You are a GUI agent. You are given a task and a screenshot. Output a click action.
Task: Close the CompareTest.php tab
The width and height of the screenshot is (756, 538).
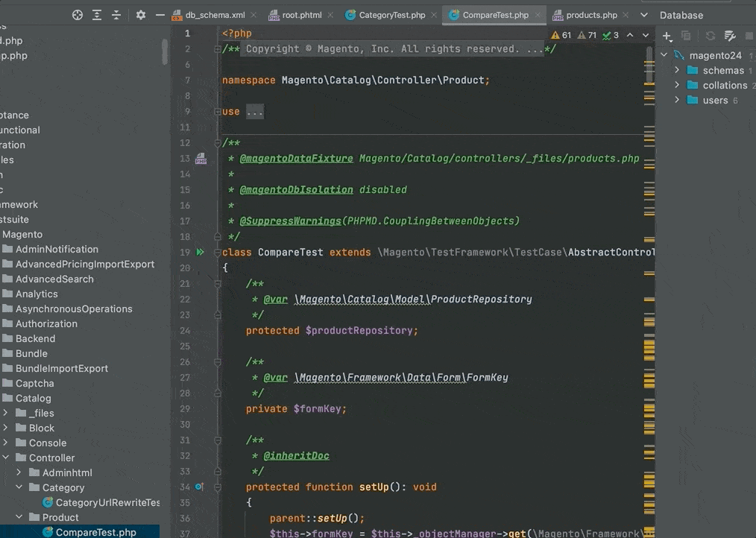pos(538,15)
